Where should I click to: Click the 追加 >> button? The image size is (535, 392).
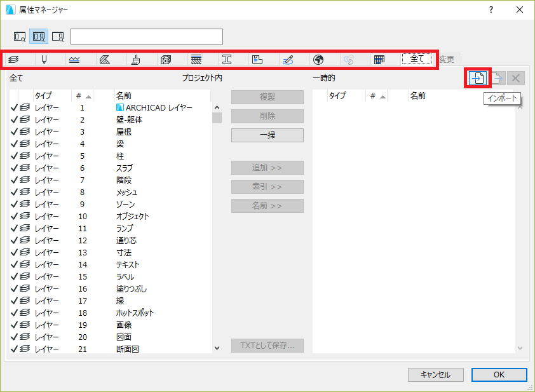click(x=267, y=168)
